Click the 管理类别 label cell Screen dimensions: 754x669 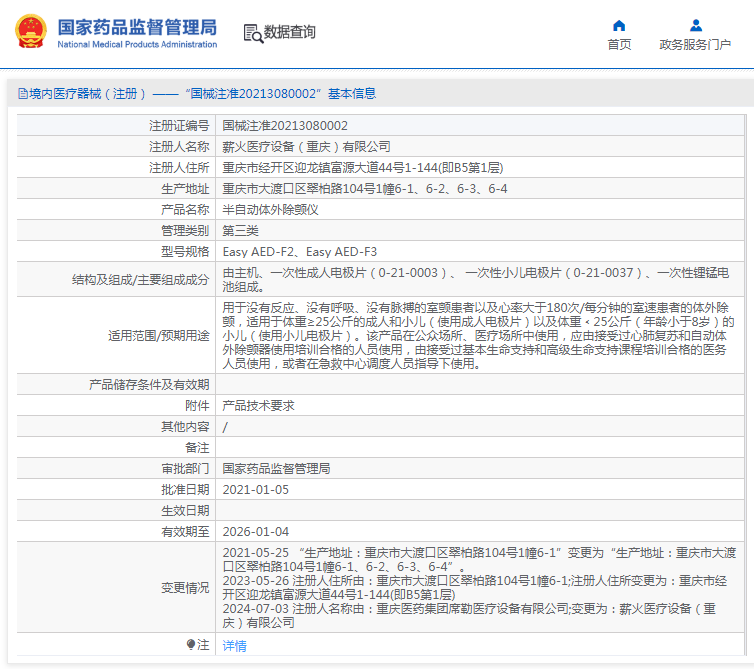click(116, 230)
